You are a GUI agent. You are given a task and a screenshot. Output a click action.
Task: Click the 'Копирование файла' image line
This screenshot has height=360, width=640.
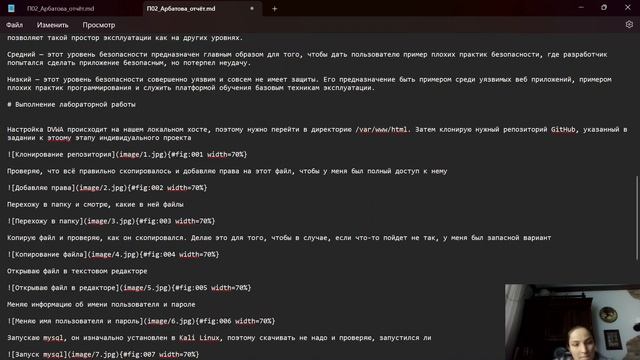113,254
